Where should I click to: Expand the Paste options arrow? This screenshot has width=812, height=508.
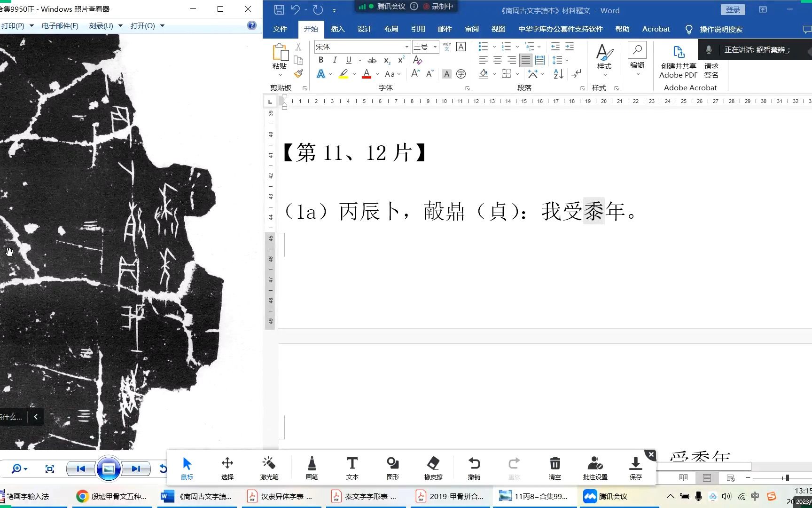280,75
